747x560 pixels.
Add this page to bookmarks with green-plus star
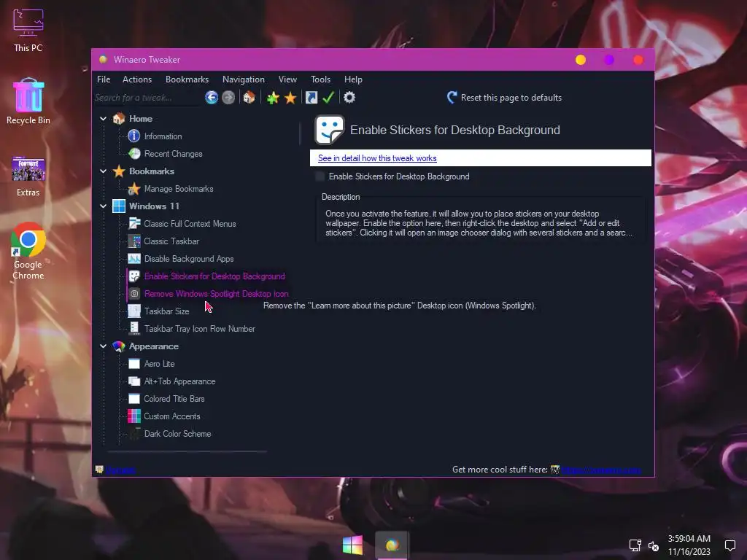coord(273,98)
